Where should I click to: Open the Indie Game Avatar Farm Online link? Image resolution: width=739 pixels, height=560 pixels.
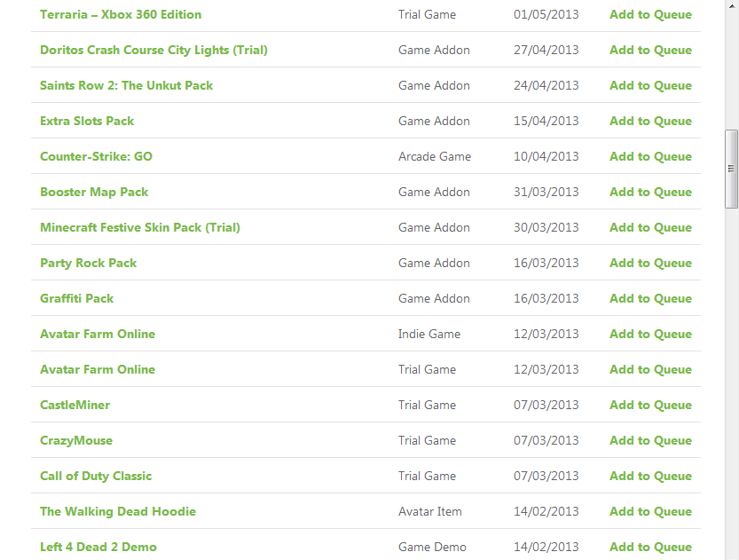point(98,335)
